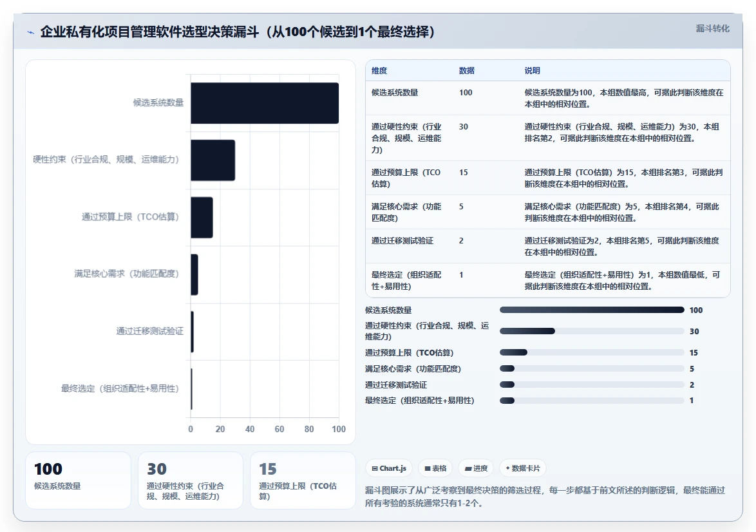Click the 通过预算上限 progress bar

point(592,352)
